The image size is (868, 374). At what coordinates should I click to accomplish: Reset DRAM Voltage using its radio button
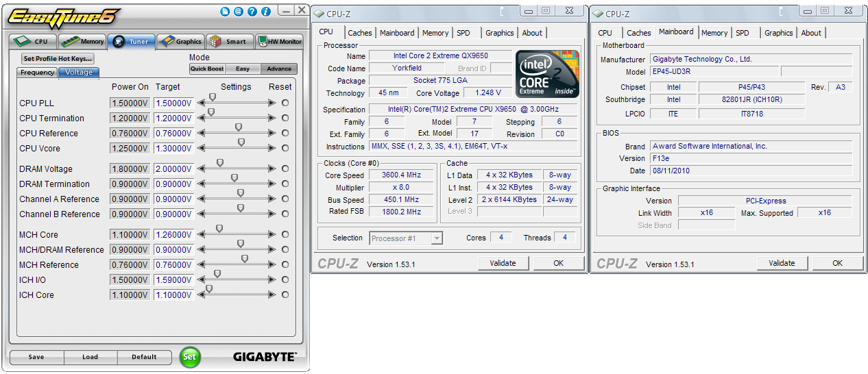tap(285, 169)
